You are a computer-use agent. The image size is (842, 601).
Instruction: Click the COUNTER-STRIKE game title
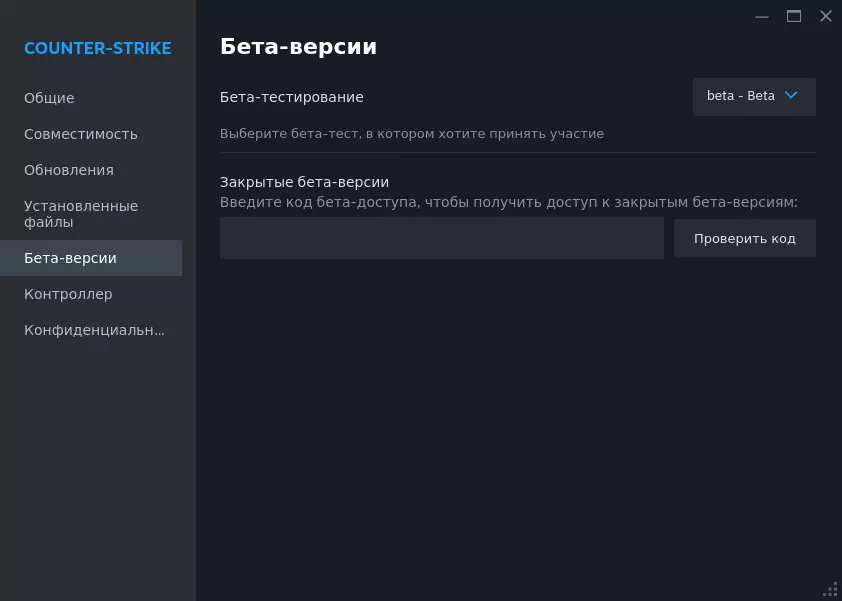97,48
